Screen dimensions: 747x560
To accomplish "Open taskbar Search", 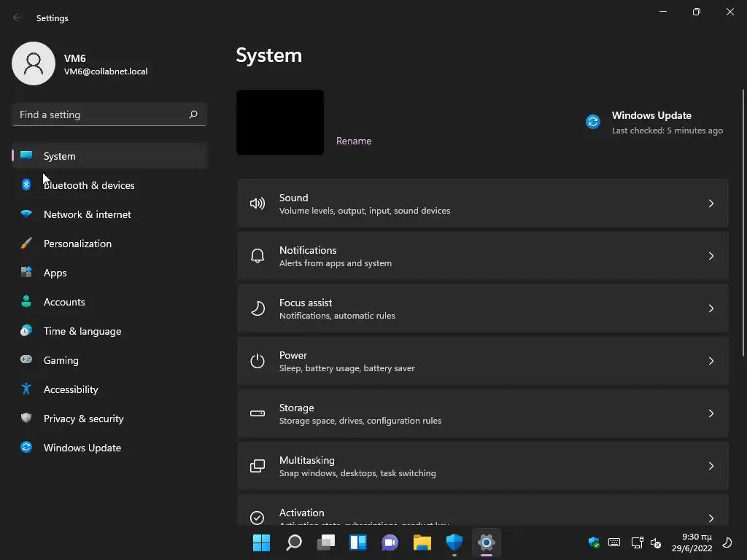I will [x=294, y=542].
